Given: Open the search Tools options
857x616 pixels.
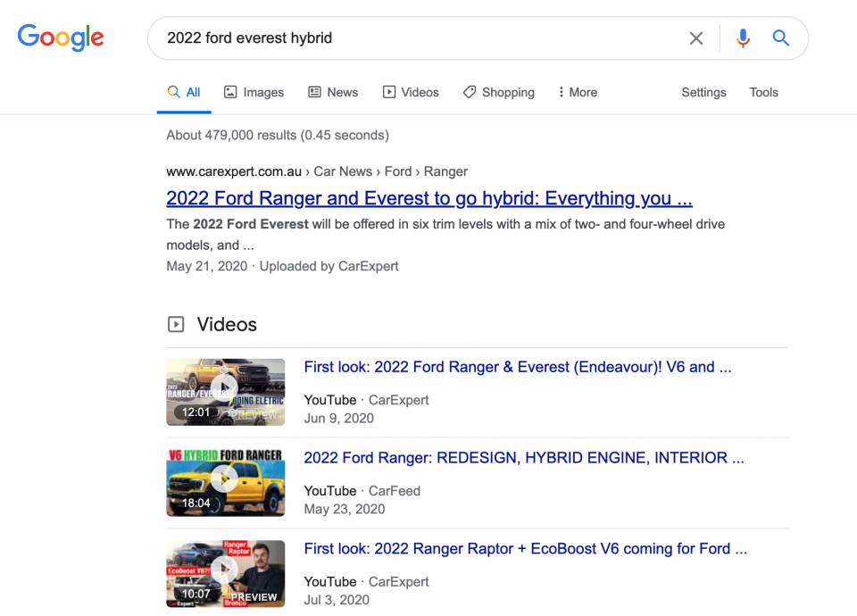Looking at the screenshot, I should click(763, 92).
